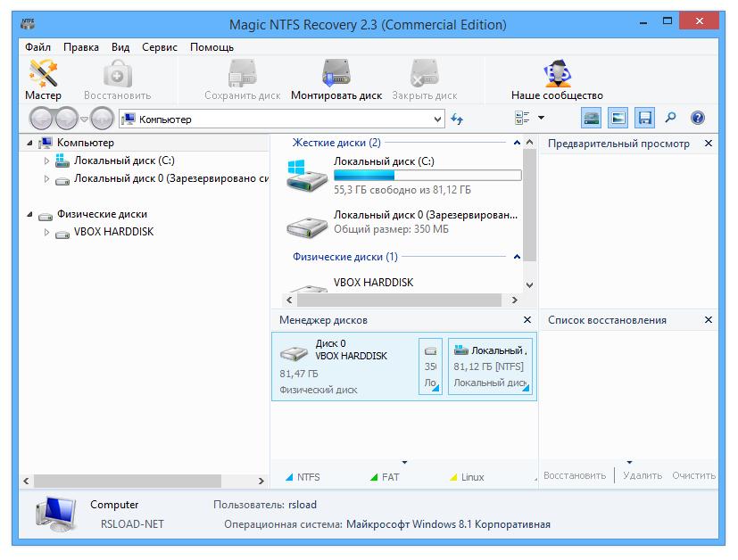This screenshot has width=738, height=560.
Task: Open the Компьютер address dropdown
Action: [438, 119]
